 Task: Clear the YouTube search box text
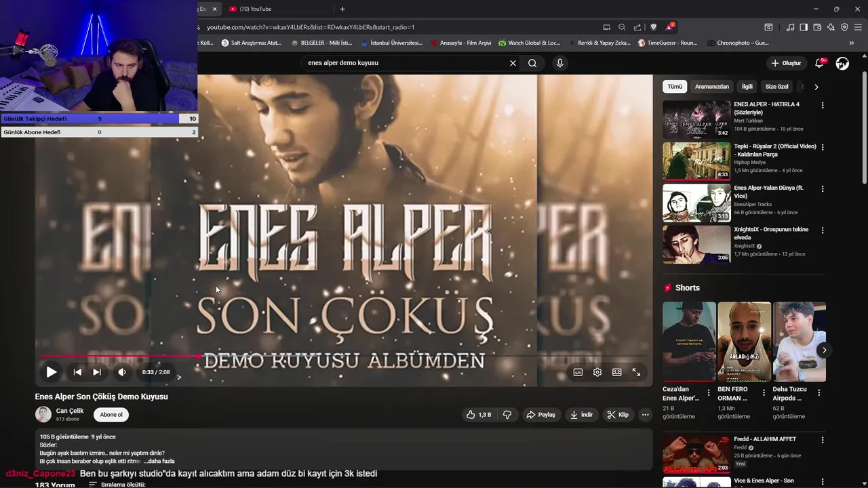coord(513,63)
